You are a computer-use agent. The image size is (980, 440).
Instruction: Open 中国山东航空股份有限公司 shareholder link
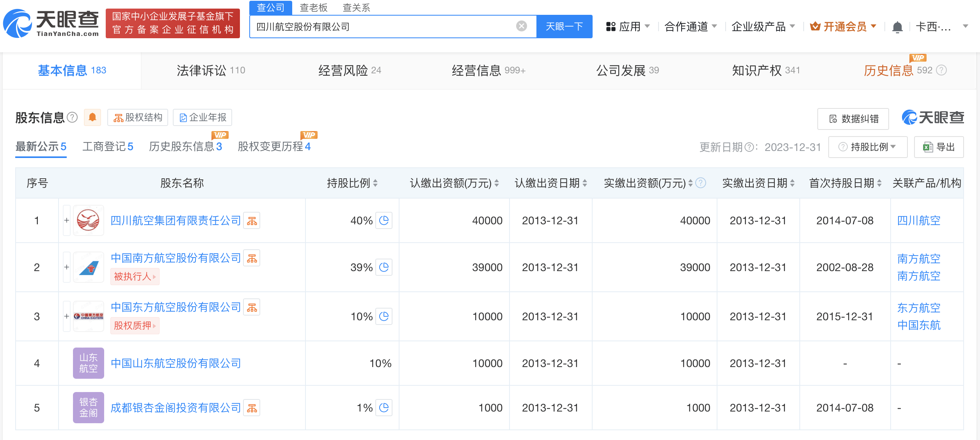click(x=176, y=364)
